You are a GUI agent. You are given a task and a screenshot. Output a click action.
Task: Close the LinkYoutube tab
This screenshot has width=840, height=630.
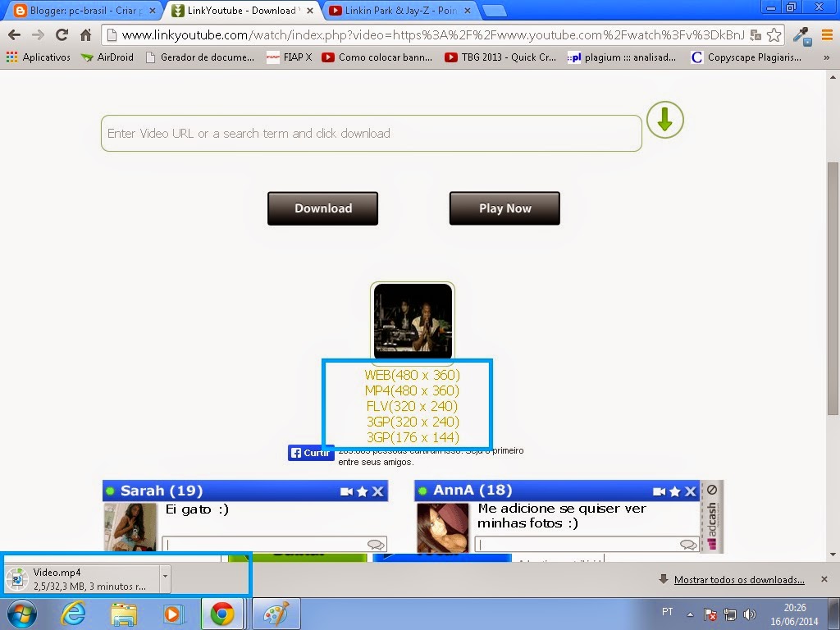[309, 10]
